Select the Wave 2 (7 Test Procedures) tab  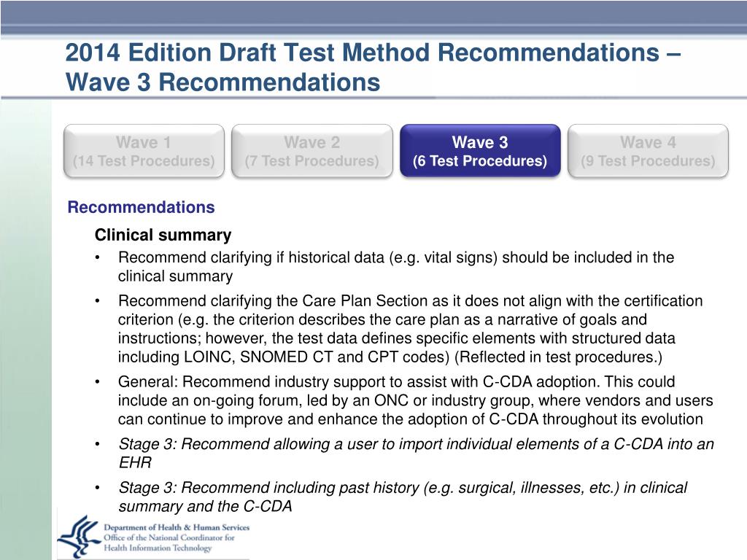point(312,151)
